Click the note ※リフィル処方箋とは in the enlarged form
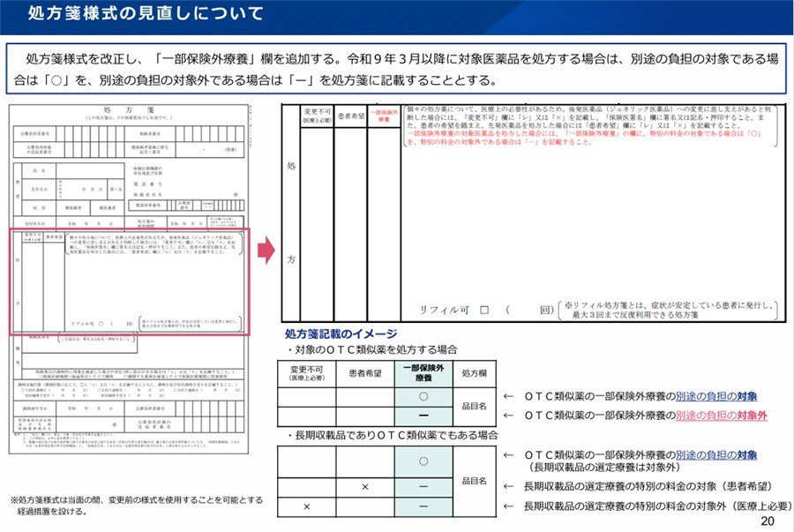The image size is (794, 532). pyautogui.click(x=668, y=310)
